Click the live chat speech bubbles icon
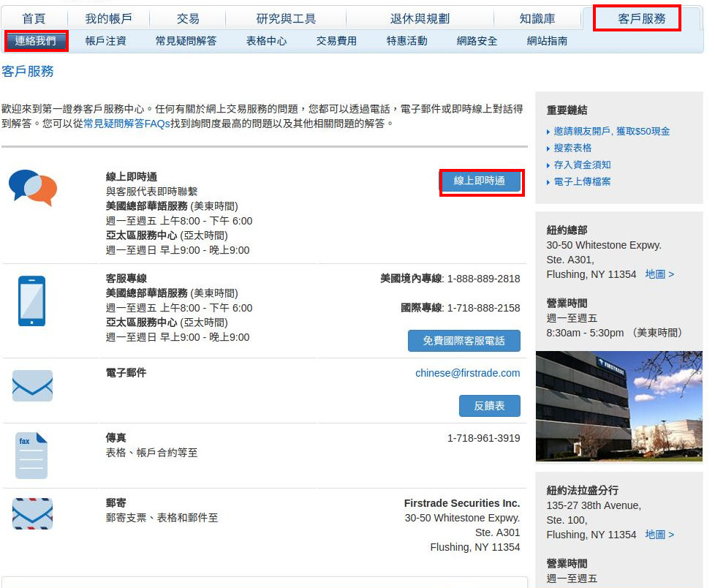This screenshot has width=715, height=588. pyautogui.click(x=33, y=187)
